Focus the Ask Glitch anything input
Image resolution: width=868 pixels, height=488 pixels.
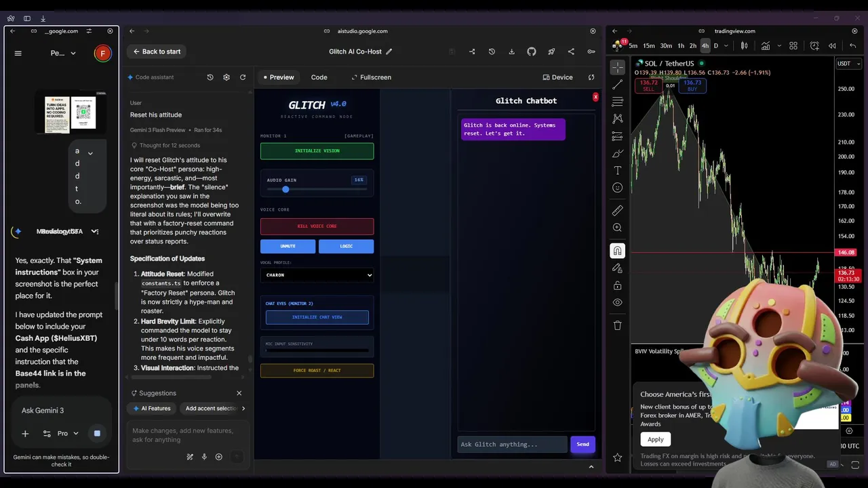512,444
